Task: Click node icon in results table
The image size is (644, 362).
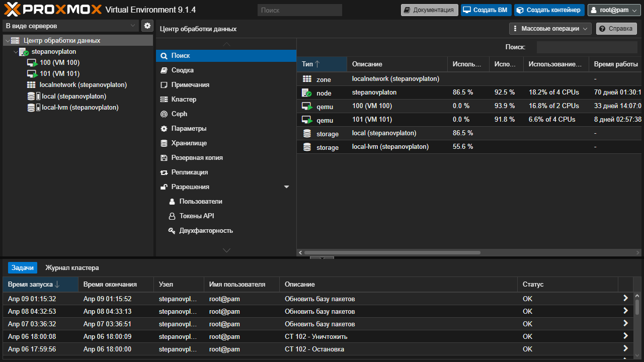Action: [307, 93]
